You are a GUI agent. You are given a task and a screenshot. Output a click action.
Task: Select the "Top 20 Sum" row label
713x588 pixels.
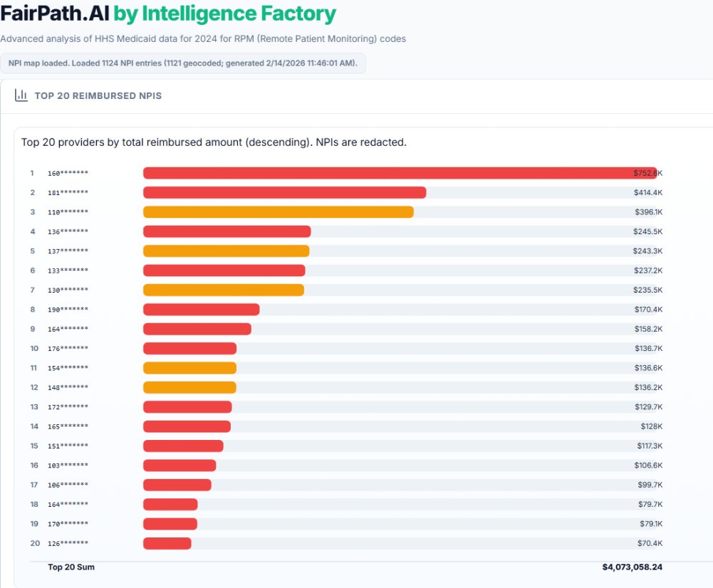[71, 567]
